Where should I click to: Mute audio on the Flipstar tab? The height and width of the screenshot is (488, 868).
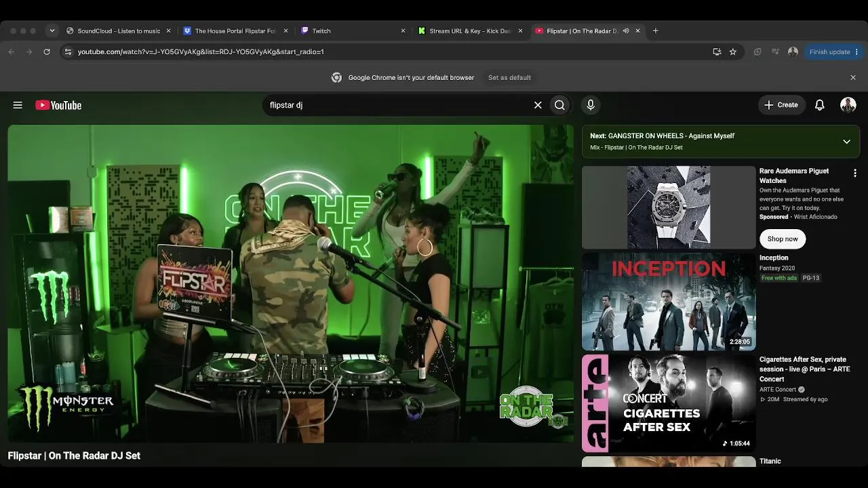pos(626,30)
